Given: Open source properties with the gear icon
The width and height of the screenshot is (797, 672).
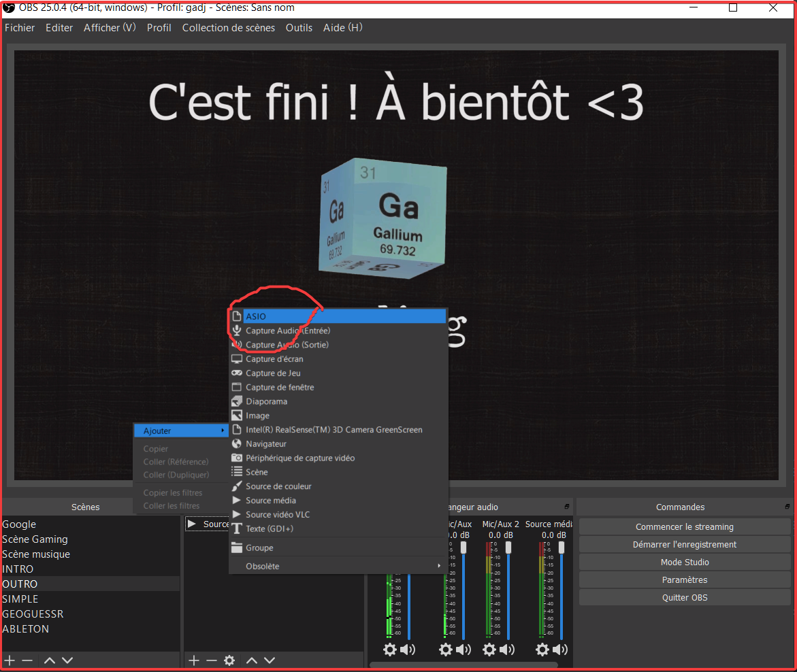Looking at the screenshot, I should coord(229,660).
